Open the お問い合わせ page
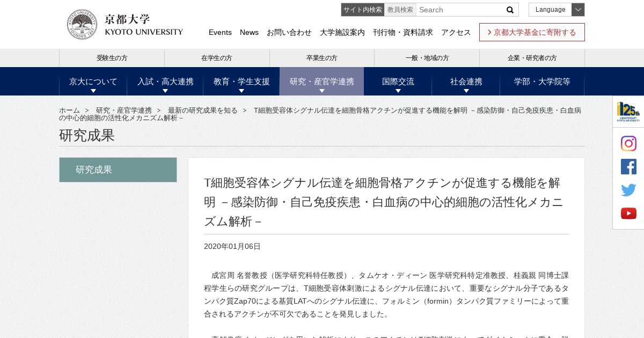This screenshot has height=338, width=644. (x=289, y=32)
